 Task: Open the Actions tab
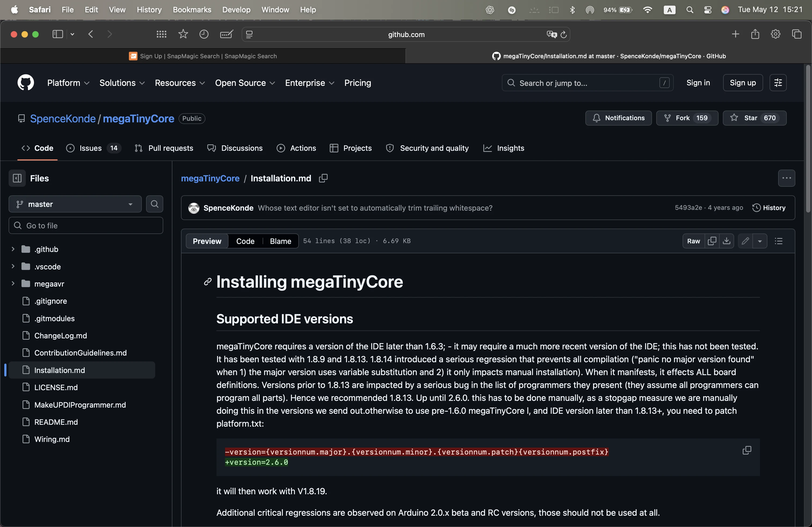[296, 148]
